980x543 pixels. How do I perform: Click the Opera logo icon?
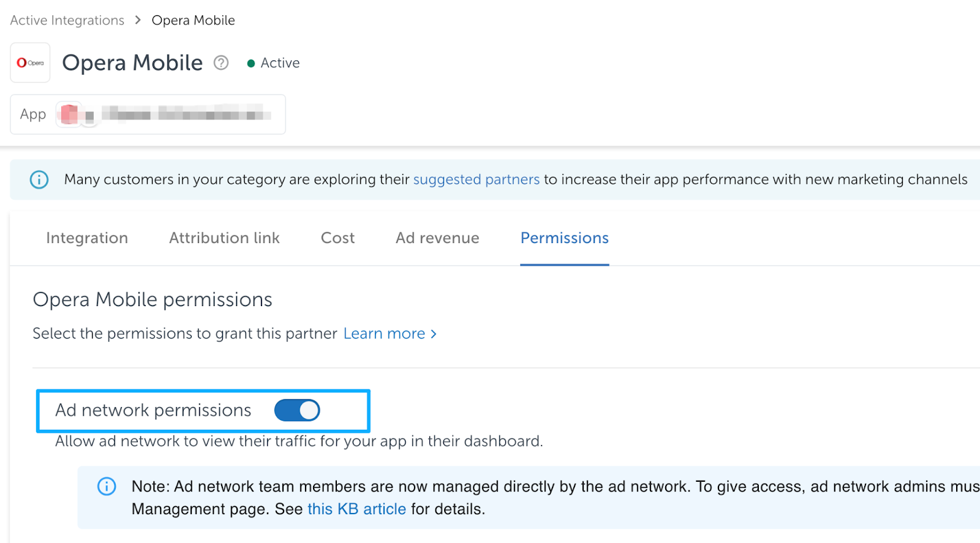30,63
